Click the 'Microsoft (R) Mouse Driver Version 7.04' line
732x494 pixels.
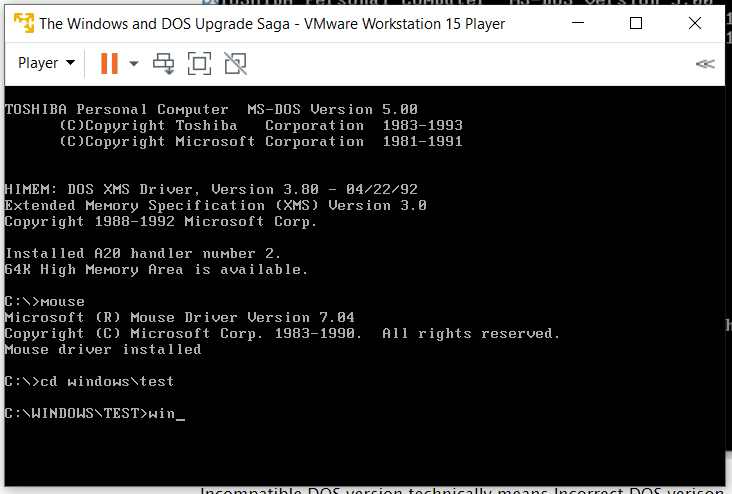tap(180, 318)
